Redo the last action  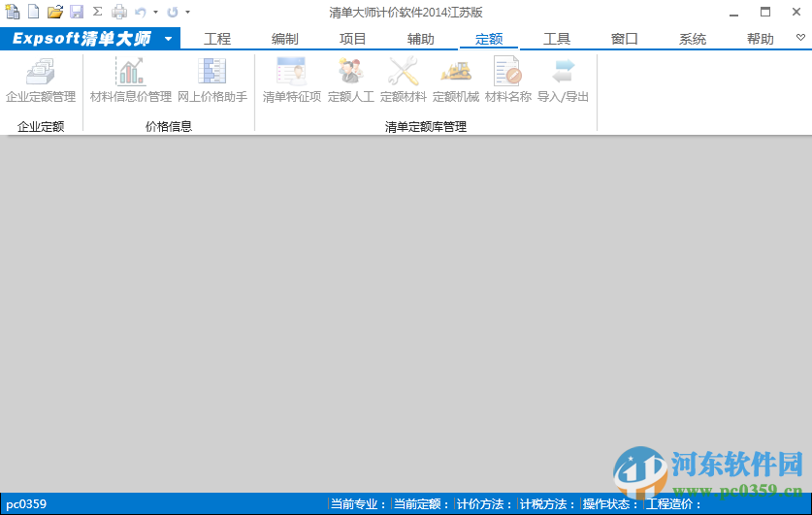tap(173, 12)
